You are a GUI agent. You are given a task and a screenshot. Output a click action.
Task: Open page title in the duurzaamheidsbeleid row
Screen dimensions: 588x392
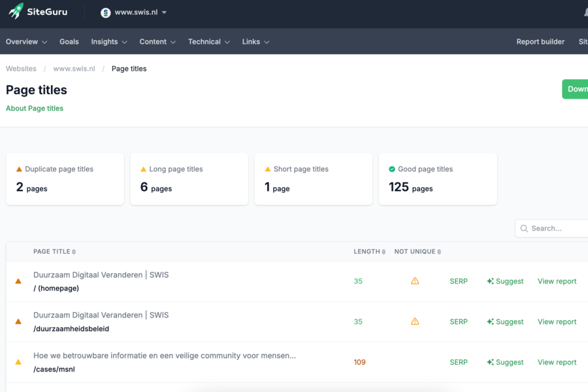(x=101, y=315)
